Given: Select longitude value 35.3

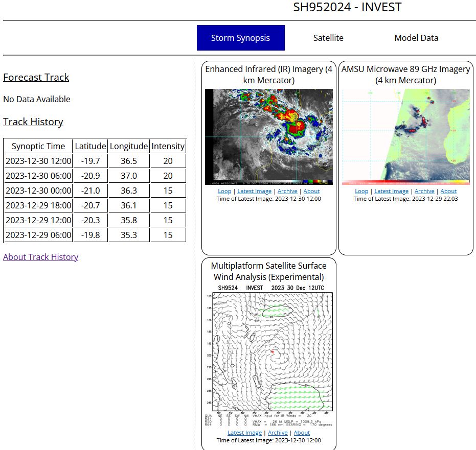Looking at the screenshot, I should (129, 235).
